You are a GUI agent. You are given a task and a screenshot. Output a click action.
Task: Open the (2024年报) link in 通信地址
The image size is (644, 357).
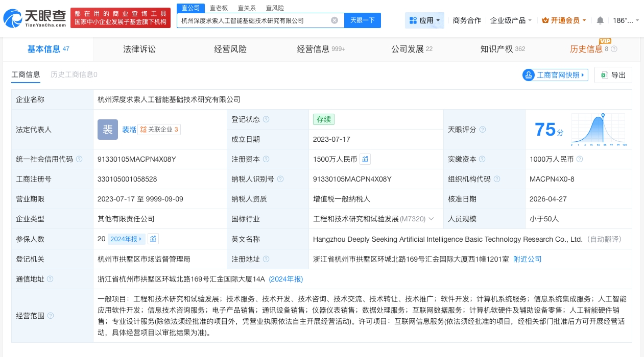pos(286,279)
